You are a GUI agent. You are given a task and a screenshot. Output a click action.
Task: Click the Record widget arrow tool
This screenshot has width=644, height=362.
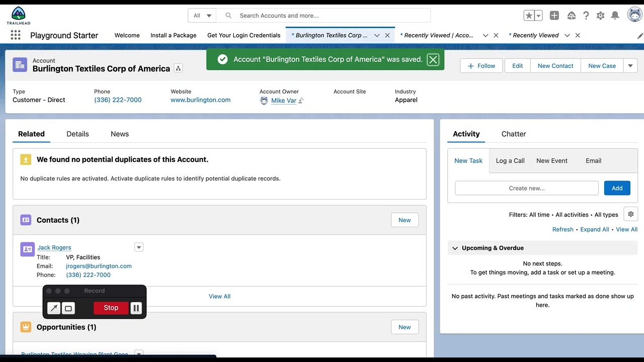(x=54, y=308)
